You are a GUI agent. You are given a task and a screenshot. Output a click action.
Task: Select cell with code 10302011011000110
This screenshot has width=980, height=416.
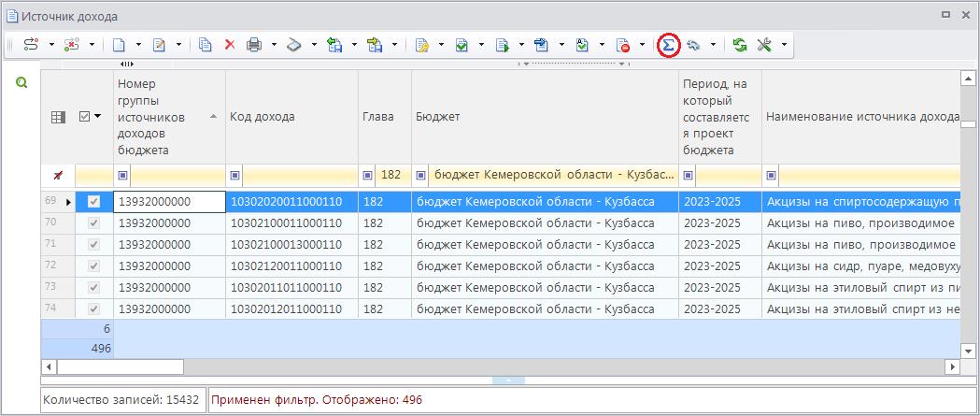(x=291, y=287)
